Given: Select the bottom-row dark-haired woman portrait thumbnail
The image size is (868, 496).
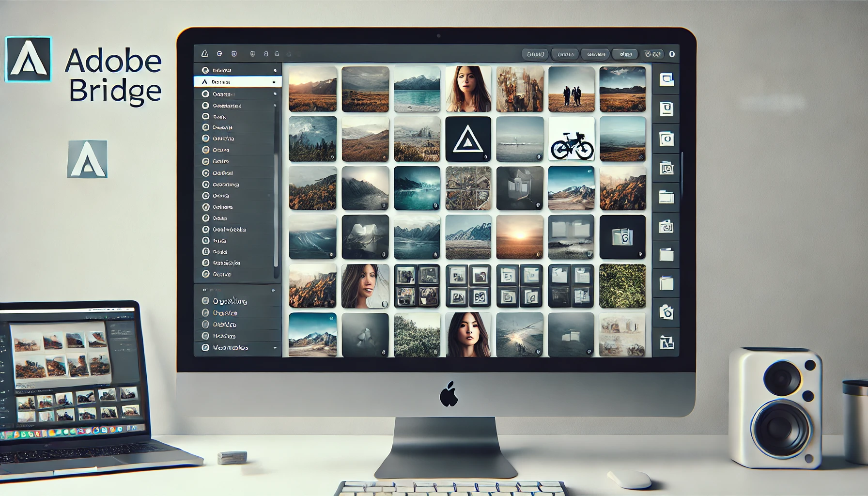Looking at the screenshot, I should [468, 335].
